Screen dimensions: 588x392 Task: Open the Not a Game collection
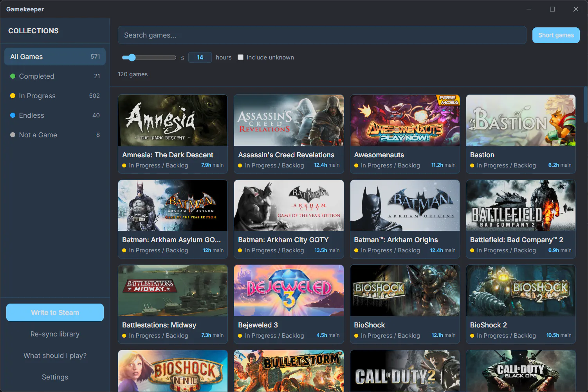point(55,135)
